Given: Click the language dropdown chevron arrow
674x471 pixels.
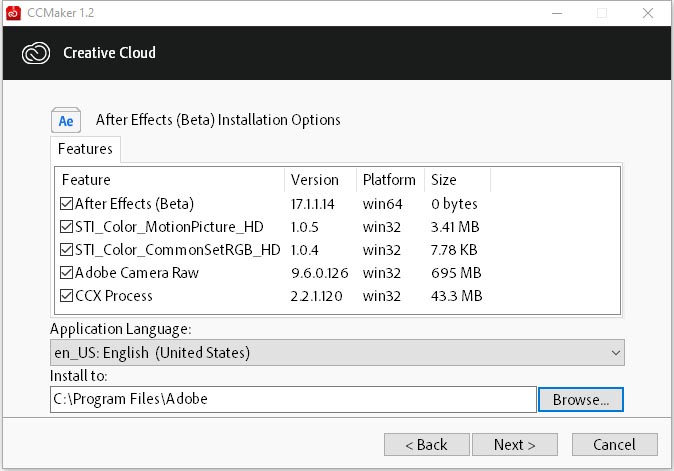Looking at the screenshot, I should click(x=616, y=353).
